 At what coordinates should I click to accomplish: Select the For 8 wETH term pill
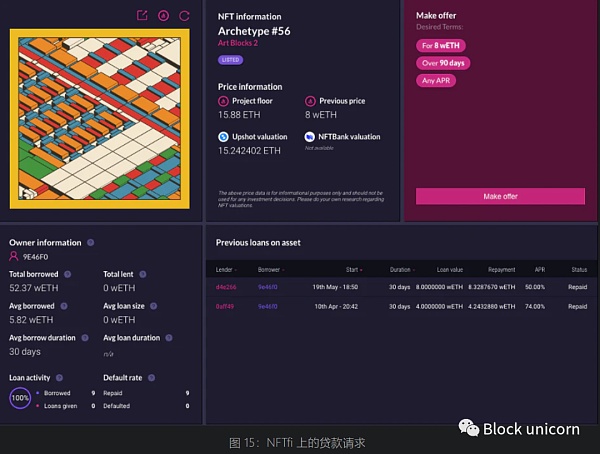[441, 46]
